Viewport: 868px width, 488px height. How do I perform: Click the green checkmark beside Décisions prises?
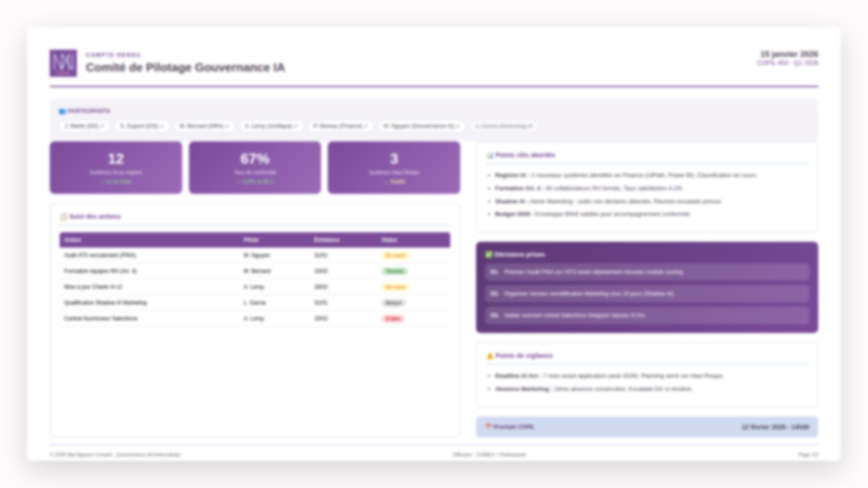click(x=489, y=255)
